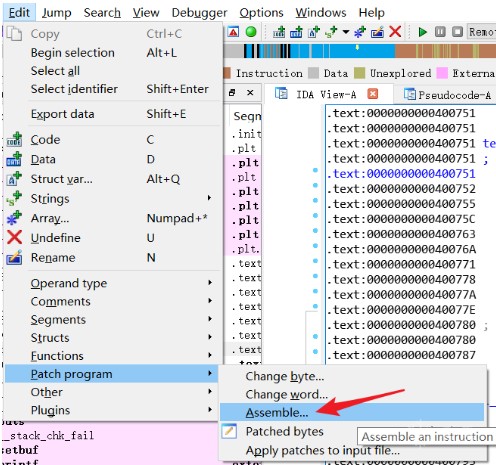Open the Windows menu

coord(321,13)
